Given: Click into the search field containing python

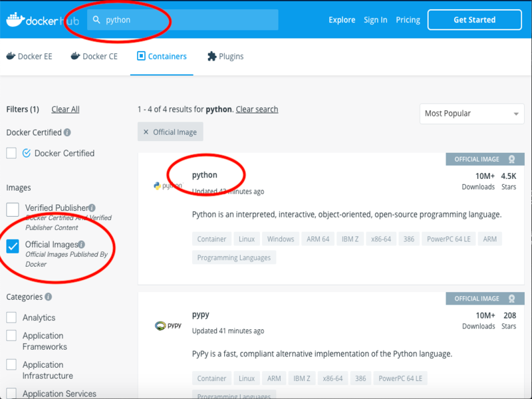Looking at the screenshot, I should tap(182, 20).
